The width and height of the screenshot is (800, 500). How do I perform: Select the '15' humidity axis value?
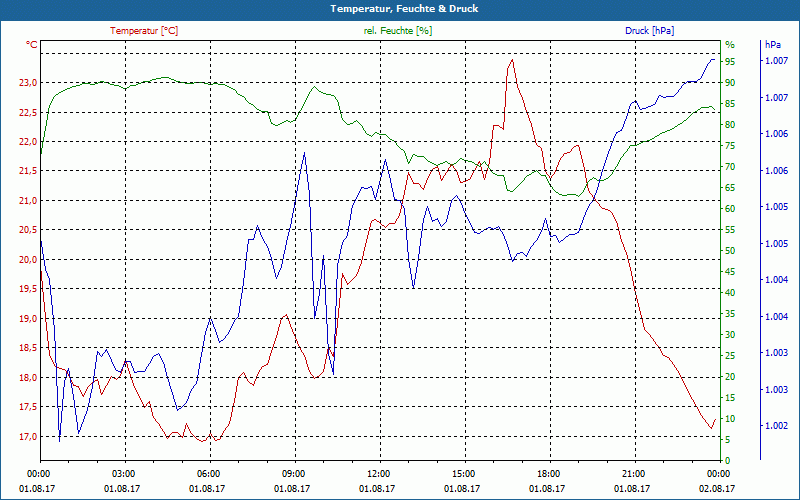(730, 397)
